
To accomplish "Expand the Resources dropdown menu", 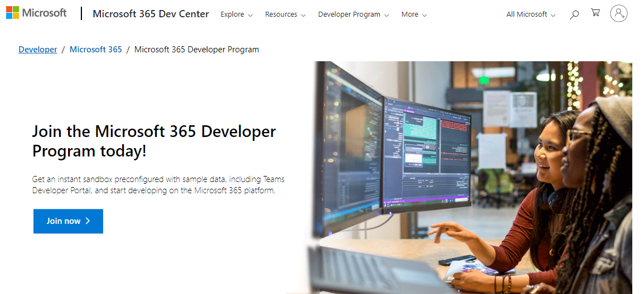I will click(285, 14).
